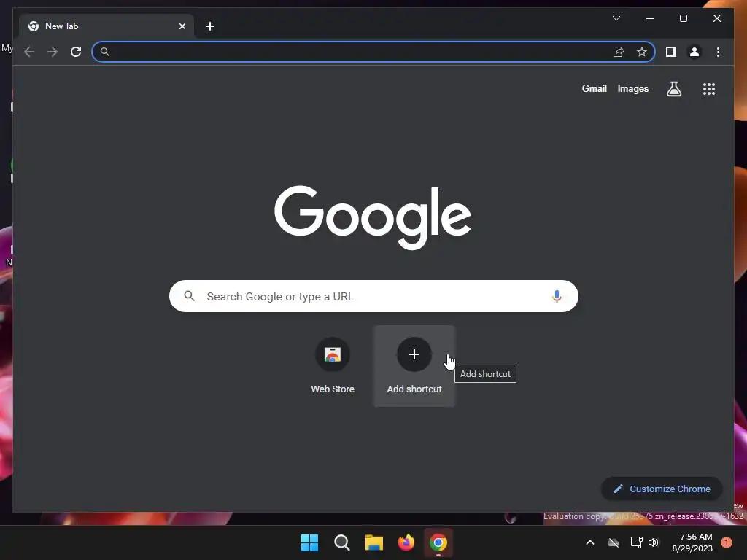Screen dimensions: 747x560
Task: Start voice search with the microphone
Action: 557,296
